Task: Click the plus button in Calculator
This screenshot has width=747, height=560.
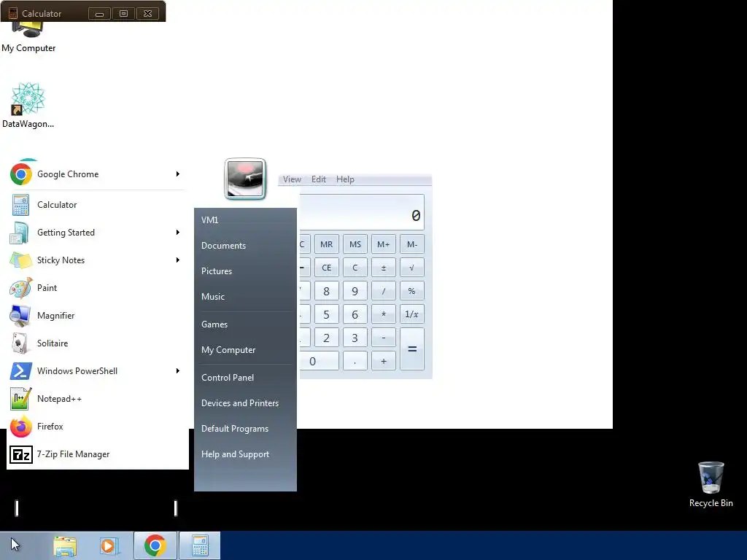Action: (x=384, y=361)
